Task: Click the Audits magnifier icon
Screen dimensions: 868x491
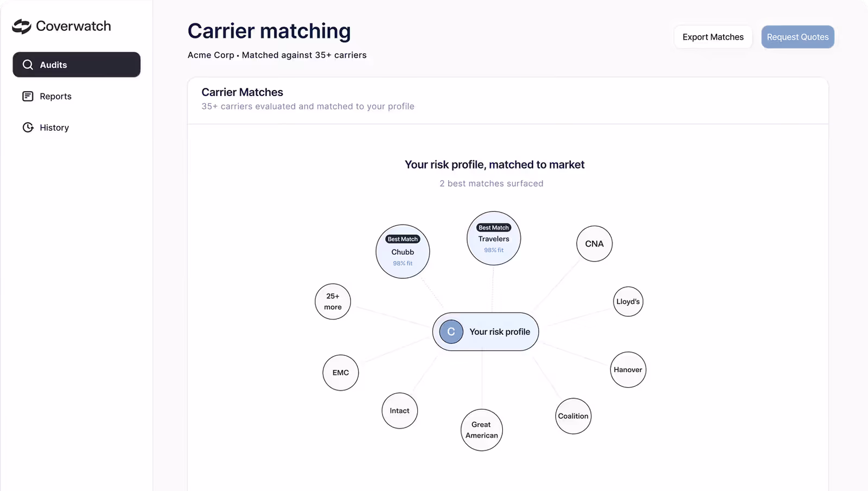Action: [28, 65]
